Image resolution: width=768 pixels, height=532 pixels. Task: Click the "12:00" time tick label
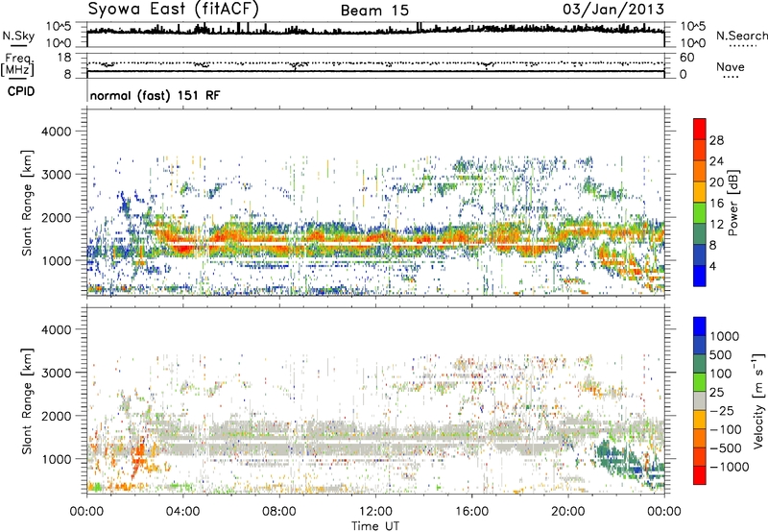(x=375, y=511)
